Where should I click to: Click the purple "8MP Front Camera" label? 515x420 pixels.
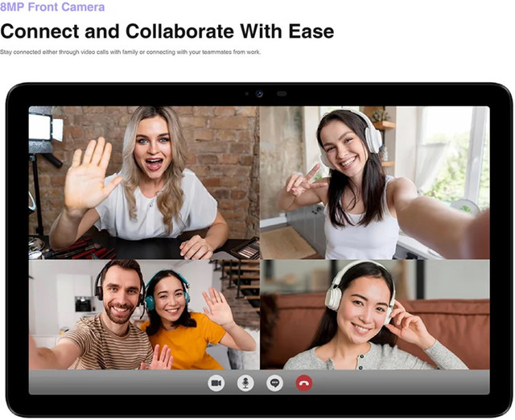pos(52,7)
